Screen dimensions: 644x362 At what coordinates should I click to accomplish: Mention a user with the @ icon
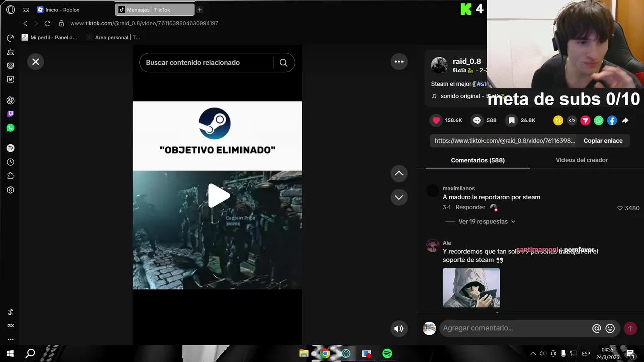[596, 328]
